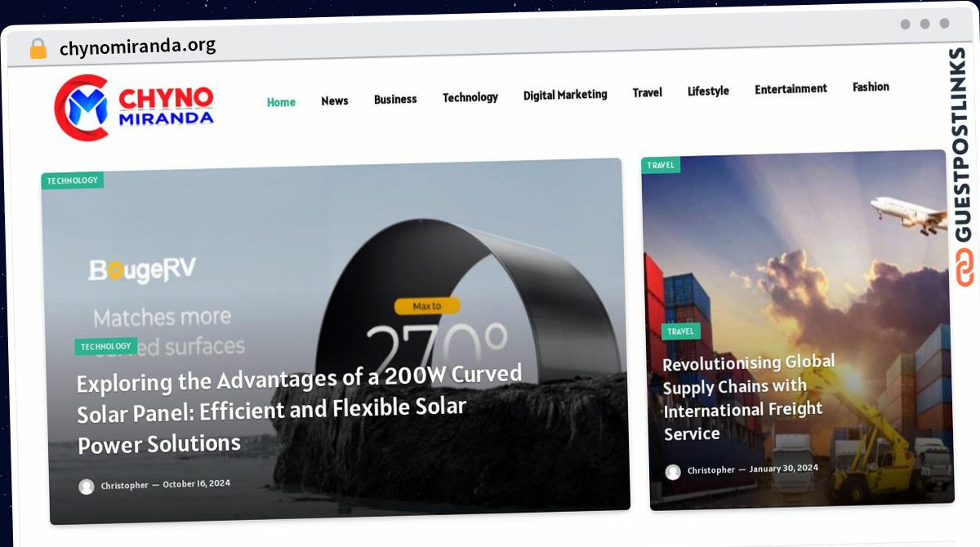This screenshot has width=980, height=547.
Task: Click the padlock icon in address bar
Action: 38,49
